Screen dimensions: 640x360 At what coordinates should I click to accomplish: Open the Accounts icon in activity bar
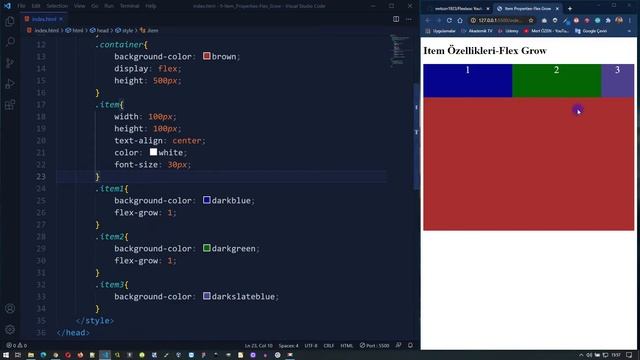[10, 309]
